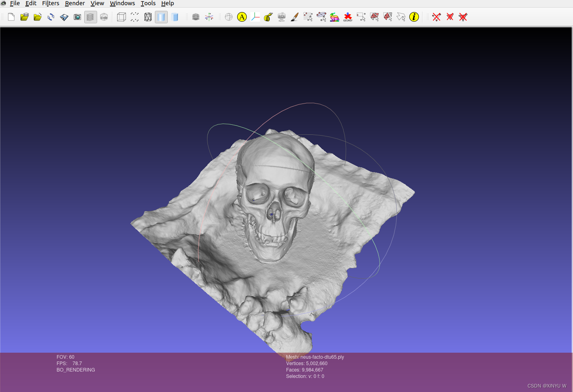Click the 'Faces: 9,984,667' readout
This screenshot has height=392, width=573.
tap(305, 370)
